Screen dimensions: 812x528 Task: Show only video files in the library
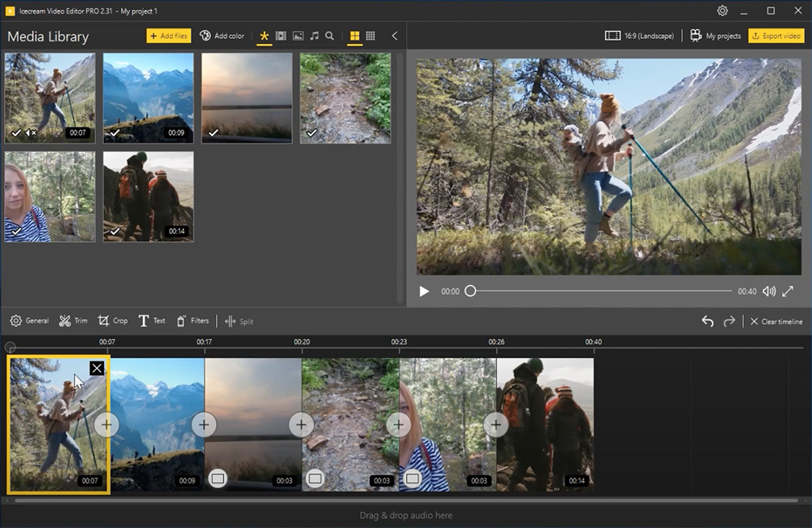[x=279, y=36]
